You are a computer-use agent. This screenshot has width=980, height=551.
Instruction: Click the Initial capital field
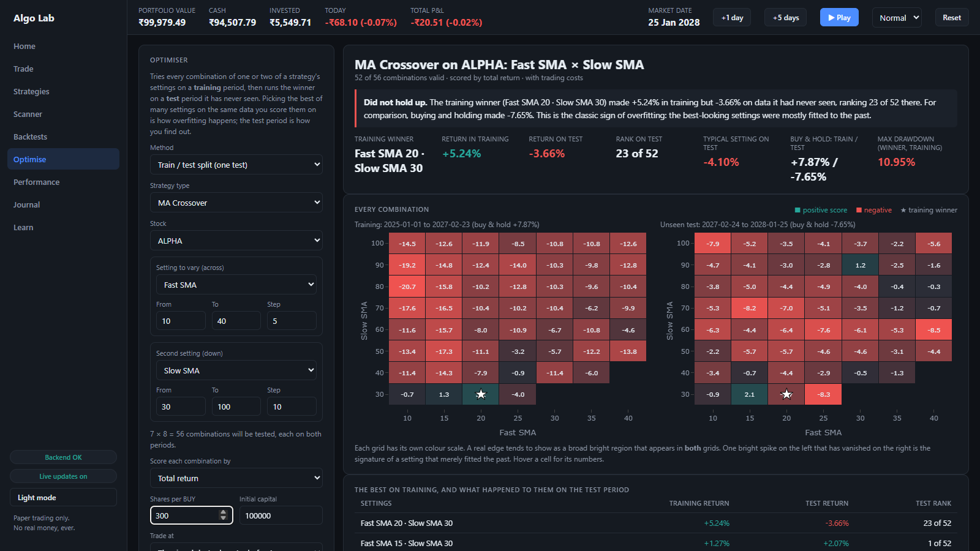pos(281,515)
